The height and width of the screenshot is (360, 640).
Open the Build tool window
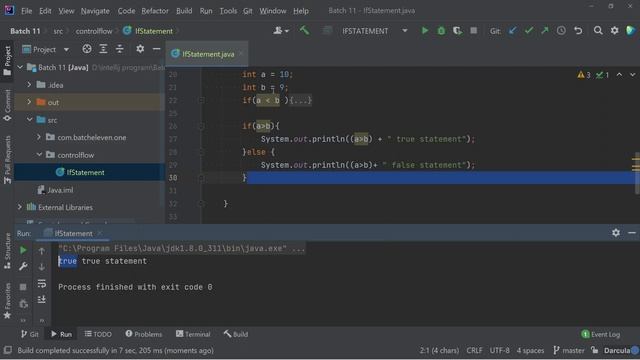tap(236, 334)
